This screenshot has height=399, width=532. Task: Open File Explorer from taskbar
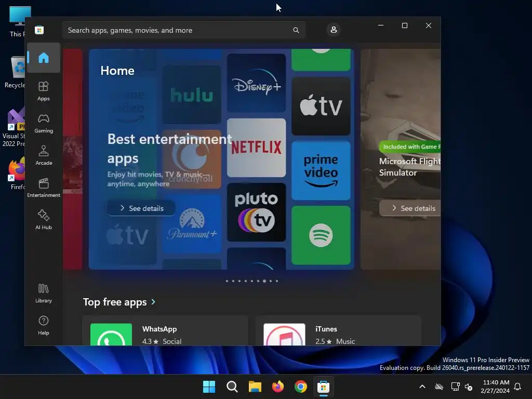pyautogui.click(x=255, y=387)
